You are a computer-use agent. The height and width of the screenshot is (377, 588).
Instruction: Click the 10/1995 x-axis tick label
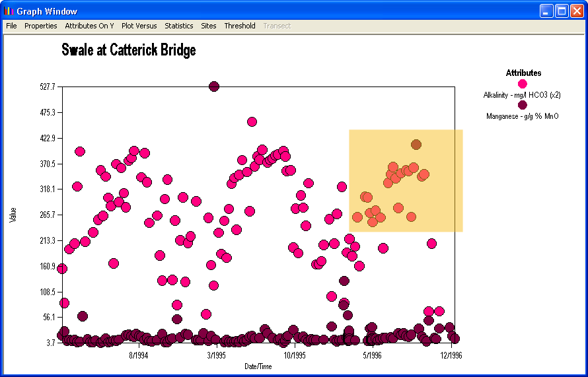295,355
